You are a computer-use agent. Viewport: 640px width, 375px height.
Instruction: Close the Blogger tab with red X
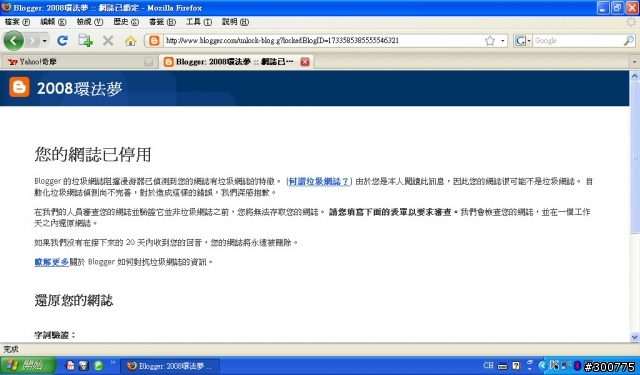pos(305,62)
